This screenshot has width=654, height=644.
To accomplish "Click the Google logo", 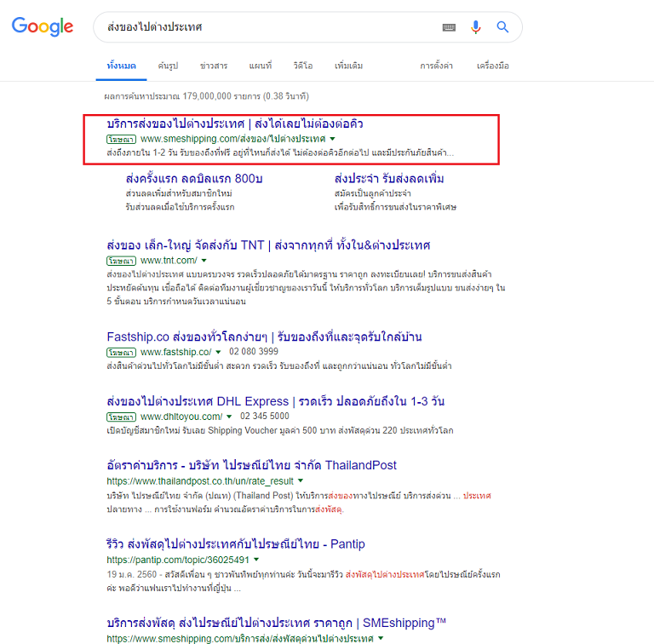I will pyautogui.click(x=43, y=26).
